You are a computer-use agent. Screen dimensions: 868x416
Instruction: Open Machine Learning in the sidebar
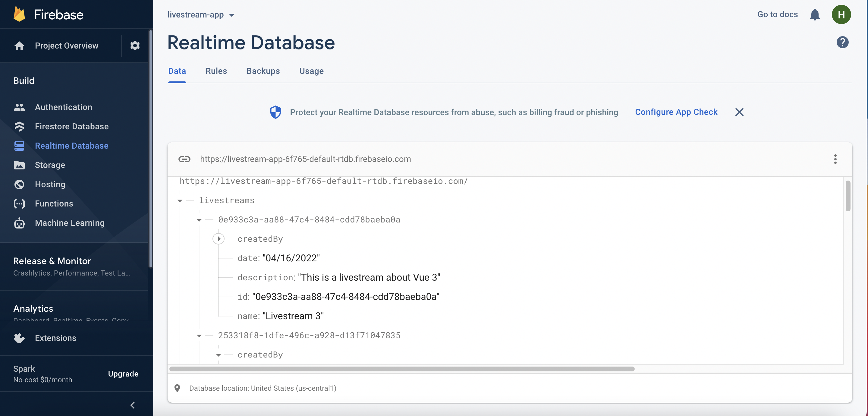point(70,223)
